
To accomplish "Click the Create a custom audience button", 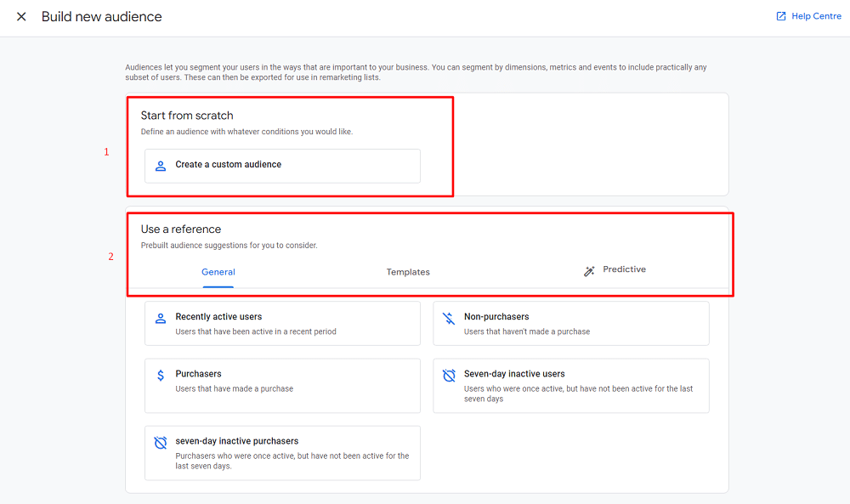I will [281, 166].
